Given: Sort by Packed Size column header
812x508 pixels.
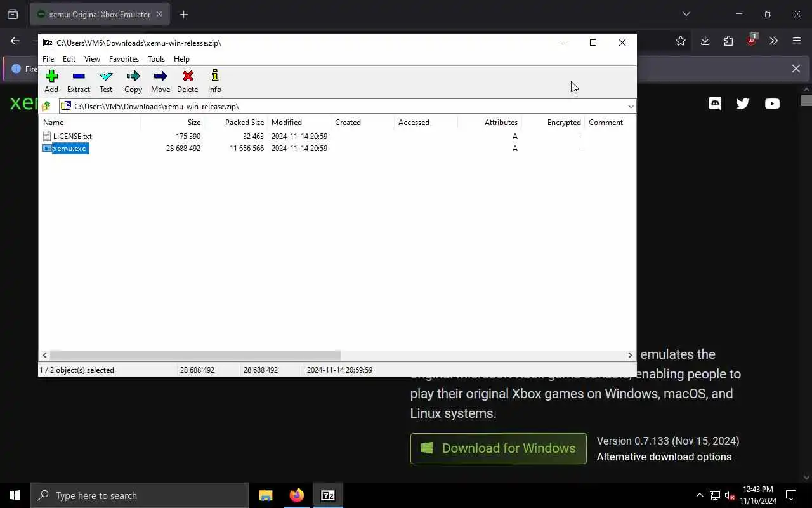Looking at the screenshot, I should pos(235,122).
